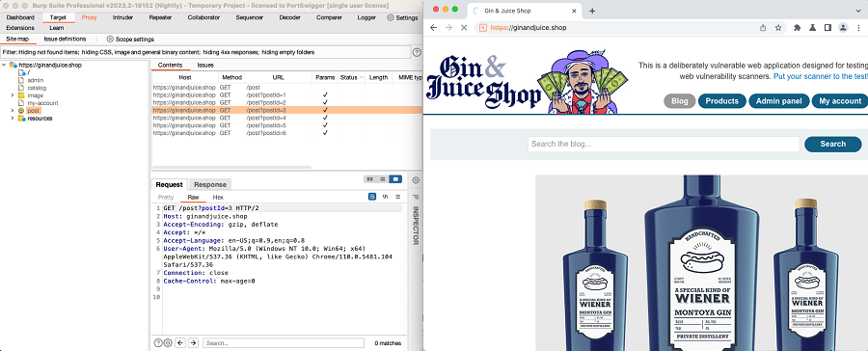Screen dimensions: 868x351
Task: Open Inspector panel settings gear icon
Action: 416,180
